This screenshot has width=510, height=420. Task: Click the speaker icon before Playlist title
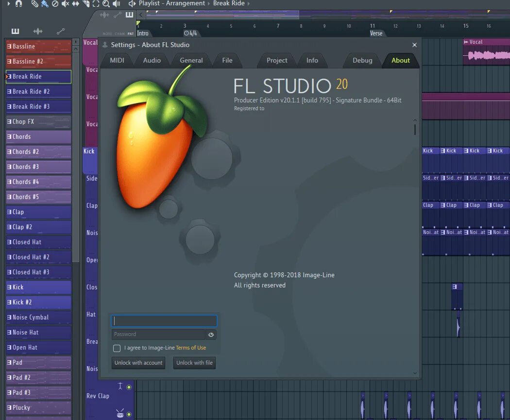tap(132, 3)
